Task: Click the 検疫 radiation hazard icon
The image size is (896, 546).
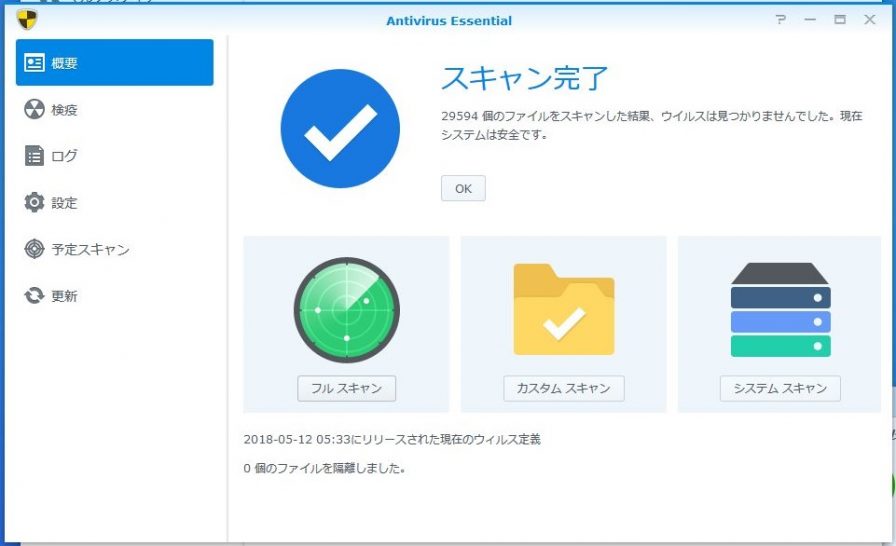Action: pyautogui.click(x=34, y=109)
